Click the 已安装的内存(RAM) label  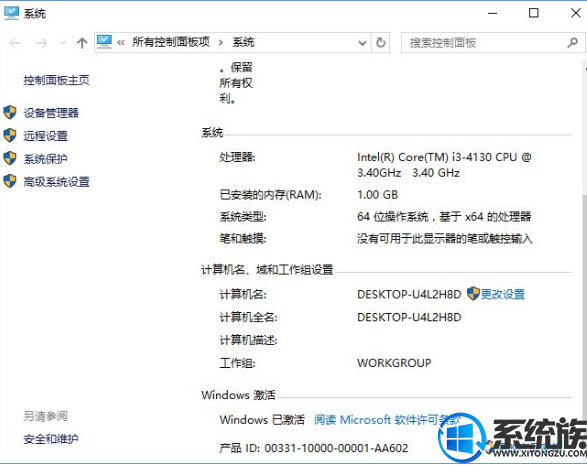click(270, 195)
